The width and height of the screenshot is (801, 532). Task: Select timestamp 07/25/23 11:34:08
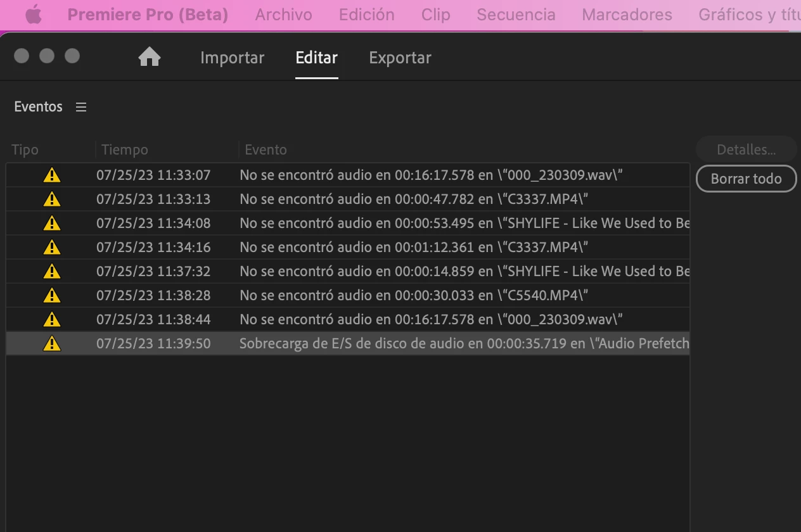coord(153,223)
